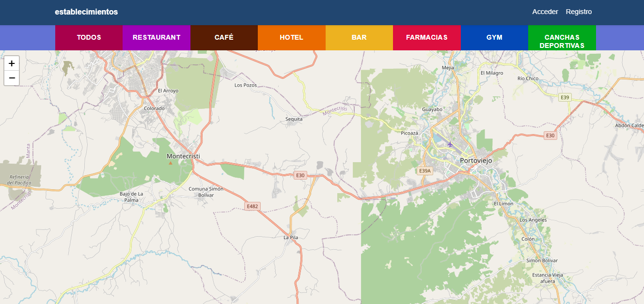Click the Los Pozos label

(246, 85)
